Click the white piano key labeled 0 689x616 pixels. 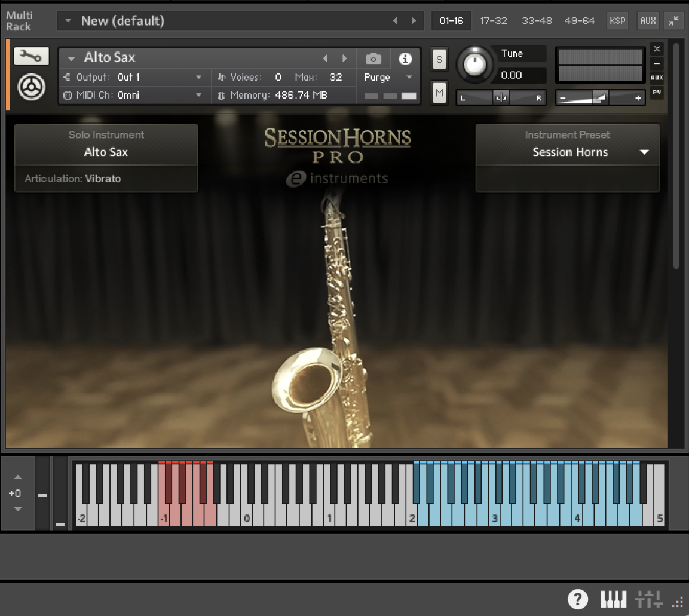(x=247, y=519)
